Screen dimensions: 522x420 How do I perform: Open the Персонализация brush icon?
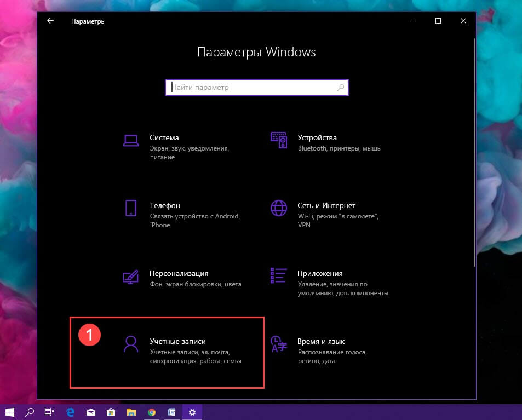point(130,277)
